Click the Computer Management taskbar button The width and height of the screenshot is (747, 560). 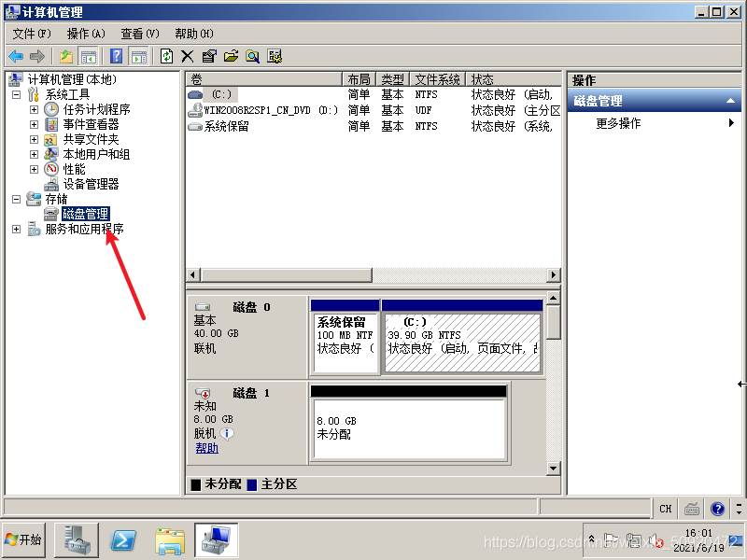pyautogui.click(x=217, y=540)
